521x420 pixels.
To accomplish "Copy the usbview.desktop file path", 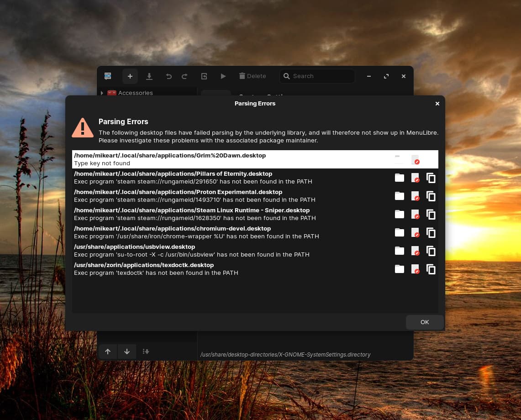I will pos(431,251).
